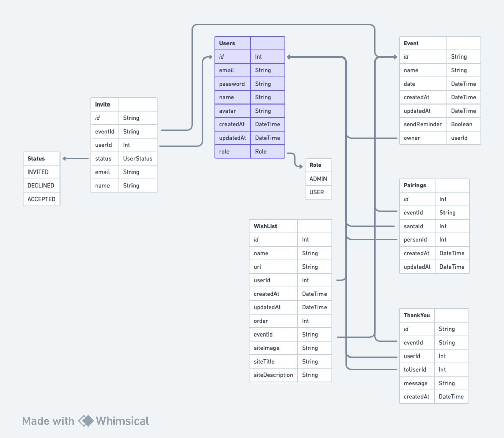Select the Users table header
The height and width of the screenshot is (438, 504).
(x=233, y=43)
